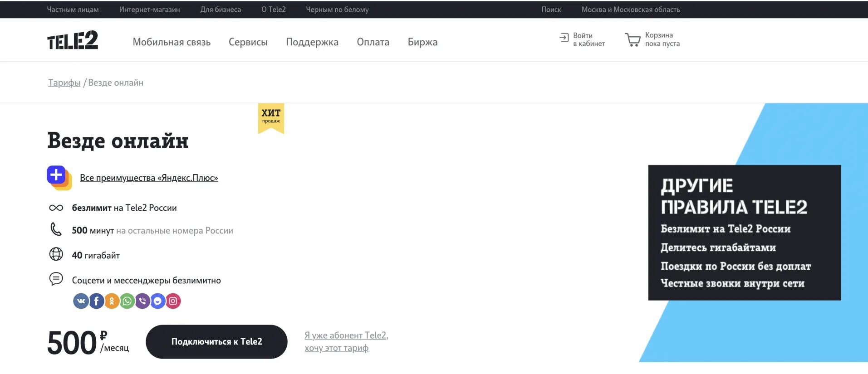
Task: Click Я уже абонент Tele2 link
Action: tap(346, 342)
